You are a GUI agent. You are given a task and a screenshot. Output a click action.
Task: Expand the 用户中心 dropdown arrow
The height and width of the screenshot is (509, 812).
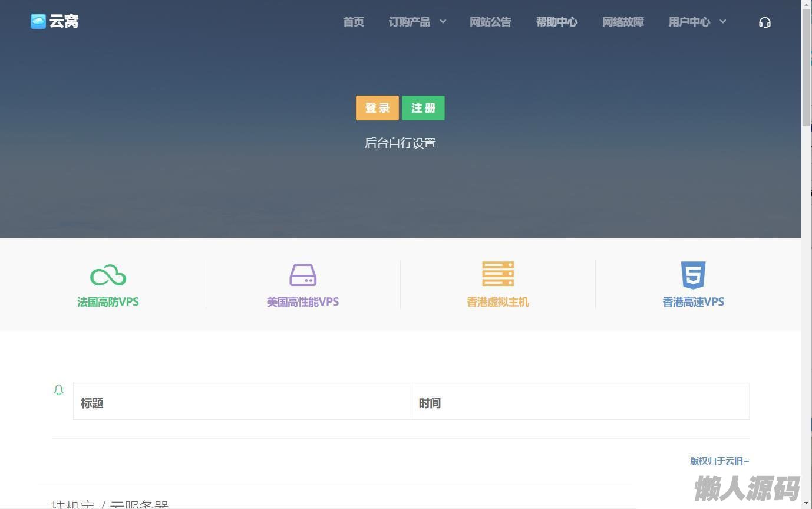pos(723,22)
